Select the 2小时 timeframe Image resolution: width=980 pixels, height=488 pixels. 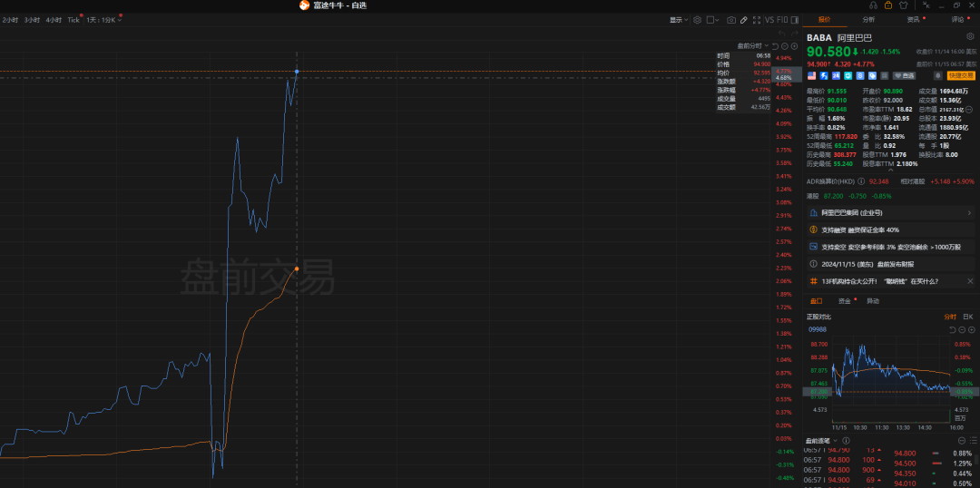(10, 20)
